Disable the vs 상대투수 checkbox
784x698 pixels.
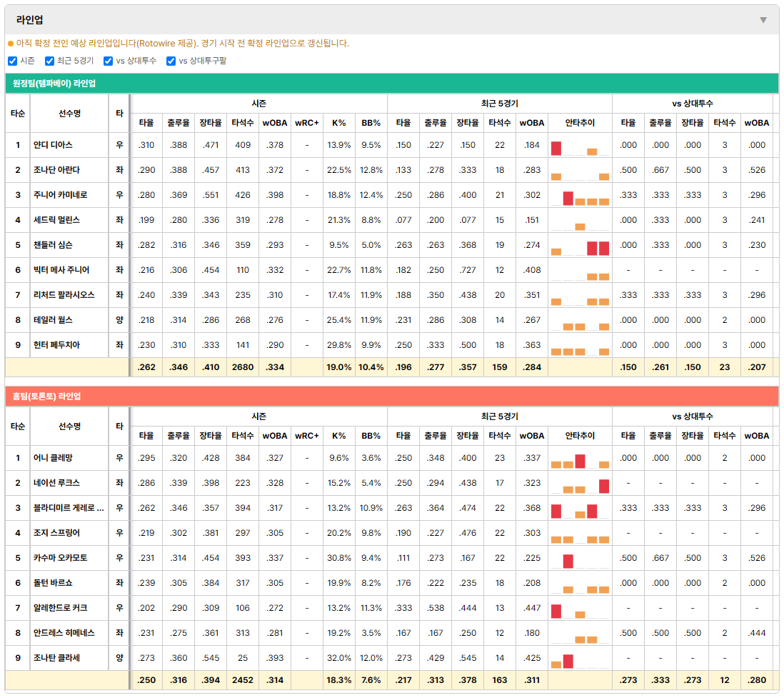108,61
